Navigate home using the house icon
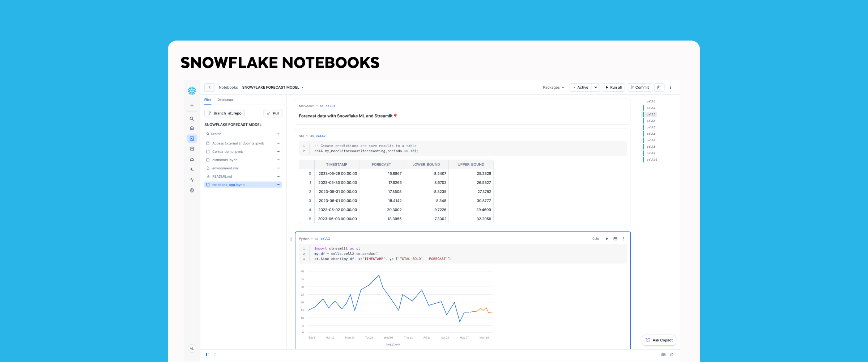The image size is (868, 362). click(x=192, y=128)
